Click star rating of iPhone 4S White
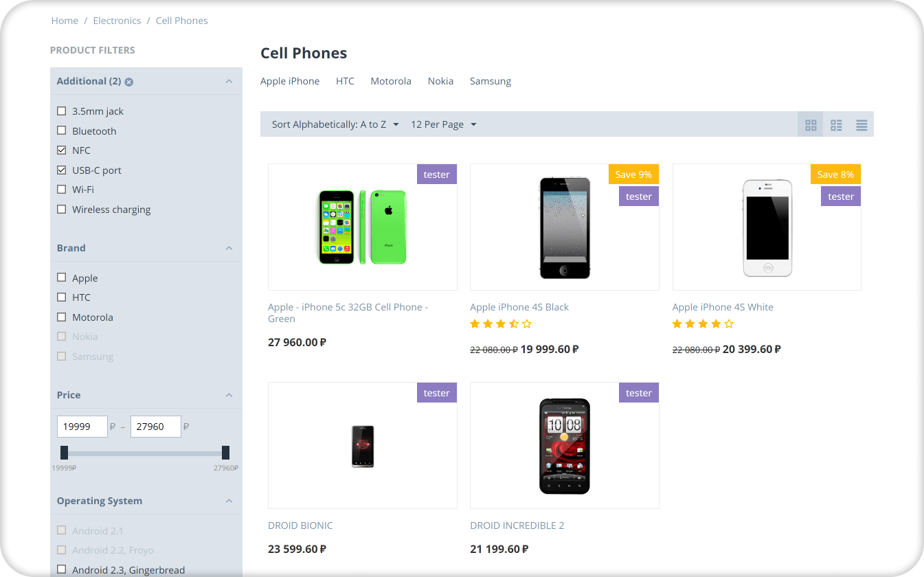The width and height of the screenshot is (924, 577). pyautogui.click(x=703, y=324)
